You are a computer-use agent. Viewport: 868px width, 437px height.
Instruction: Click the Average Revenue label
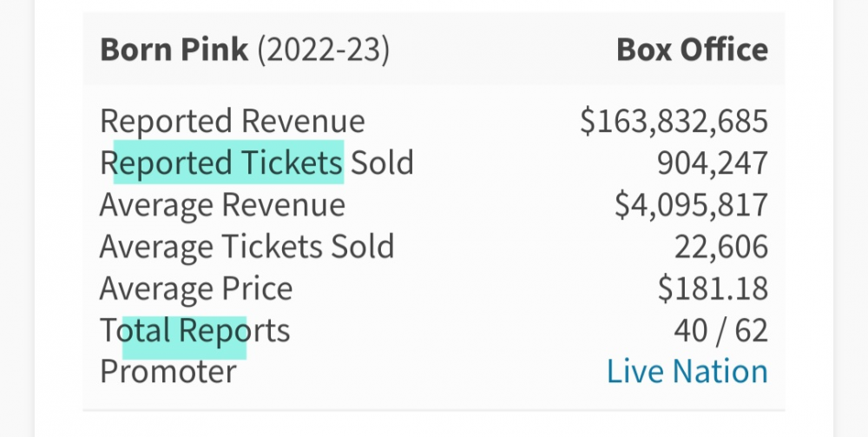coord(222,205)
